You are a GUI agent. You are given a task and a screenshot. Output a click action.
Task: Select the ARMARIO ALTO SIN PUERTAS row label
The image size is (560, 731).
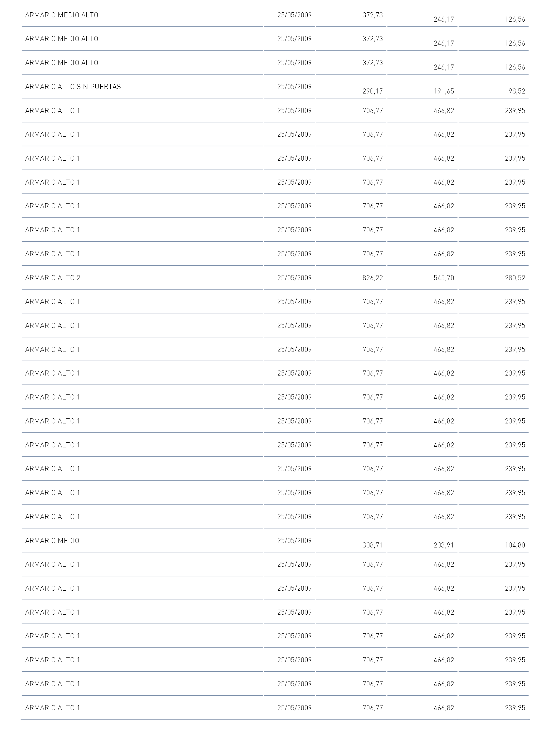click(73, 87)
